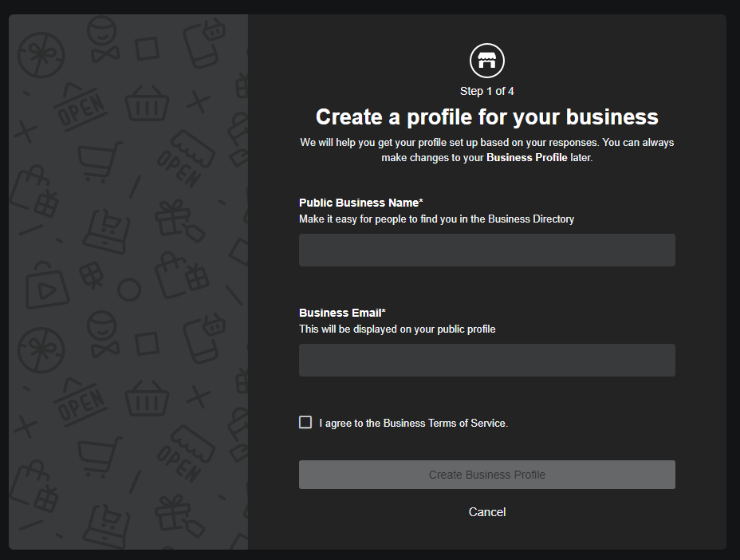Click the "Create a profile for your business" heading
Image resolution: width=740 pixels, height=560 pixels.
(x=487, y=116)
